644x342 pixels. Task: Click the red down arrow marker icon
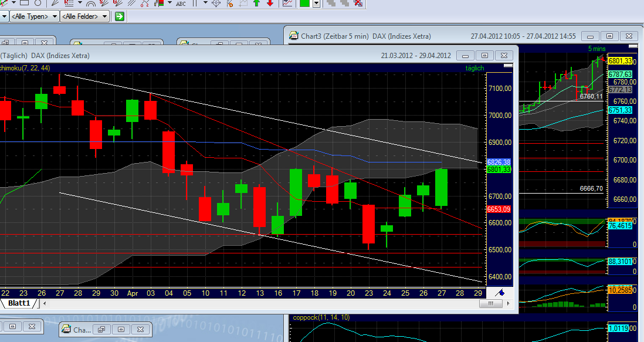(270, 5)
